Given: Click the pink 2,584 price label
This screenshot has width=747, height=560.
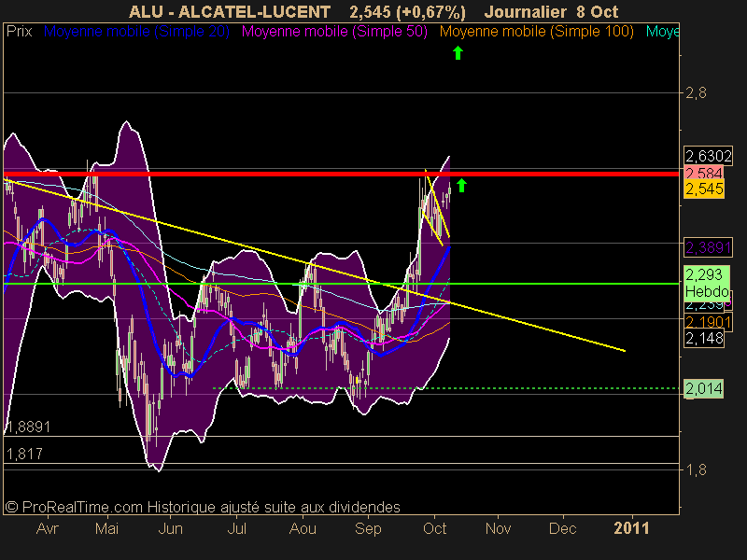Looking at the screenshot, I should click(x=704, y=172).
